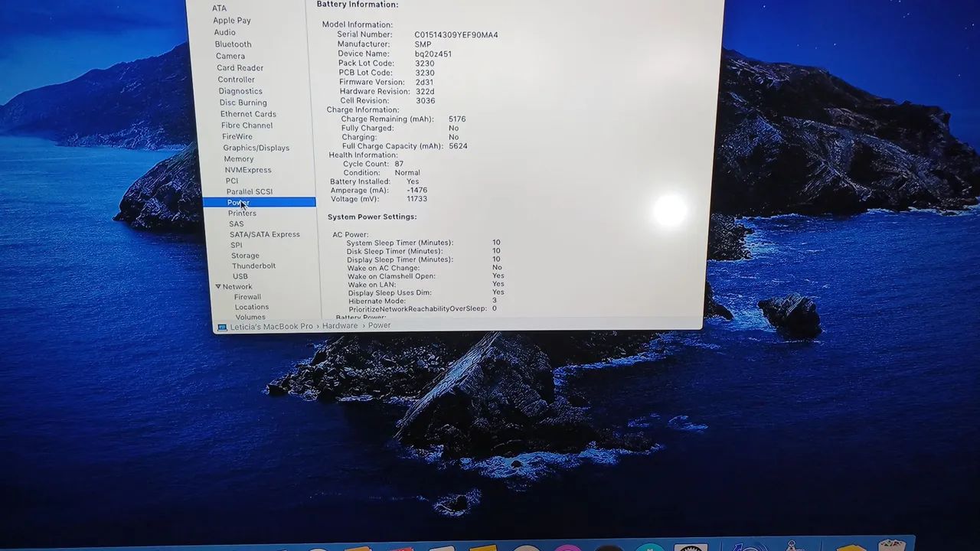Select SPI in the sidebar
Image resolution: width=980 pixels, height=551 pixels.
(x=236, y=245)
